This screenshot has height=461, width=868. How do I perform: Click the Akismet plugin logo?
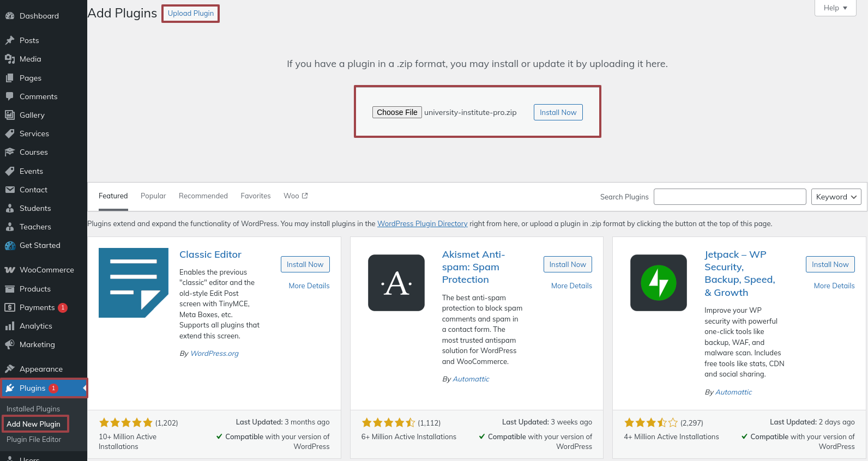pyautogui.click(x=396, y=283)
